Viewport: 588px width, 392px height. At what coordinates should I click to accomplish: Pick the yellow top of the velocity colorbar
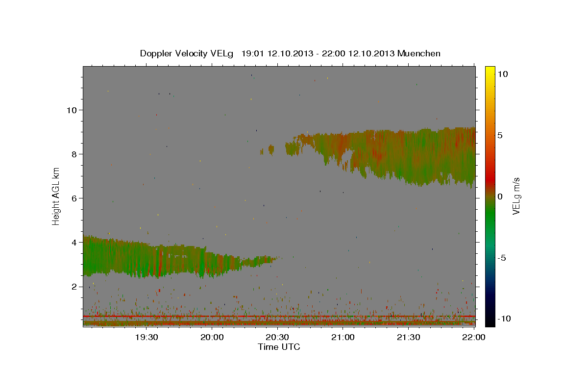tap(490, 71)
